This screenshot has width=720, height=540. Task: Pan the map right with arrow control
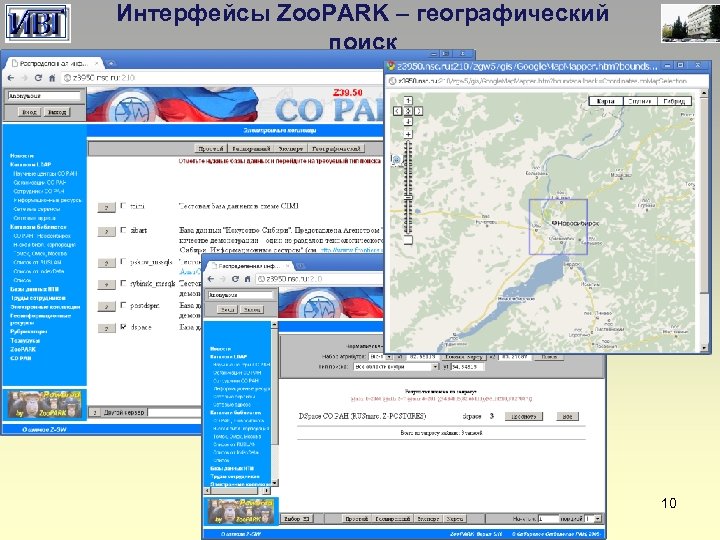[419, 111]
